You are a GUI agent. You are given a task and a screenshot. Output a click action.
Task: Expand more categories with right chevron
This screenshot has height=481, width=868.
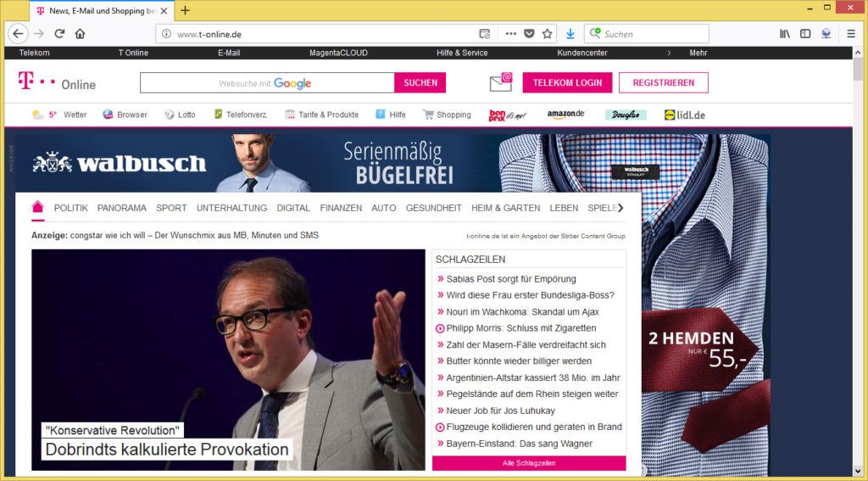pyautogui.click(x=620, y=208)
